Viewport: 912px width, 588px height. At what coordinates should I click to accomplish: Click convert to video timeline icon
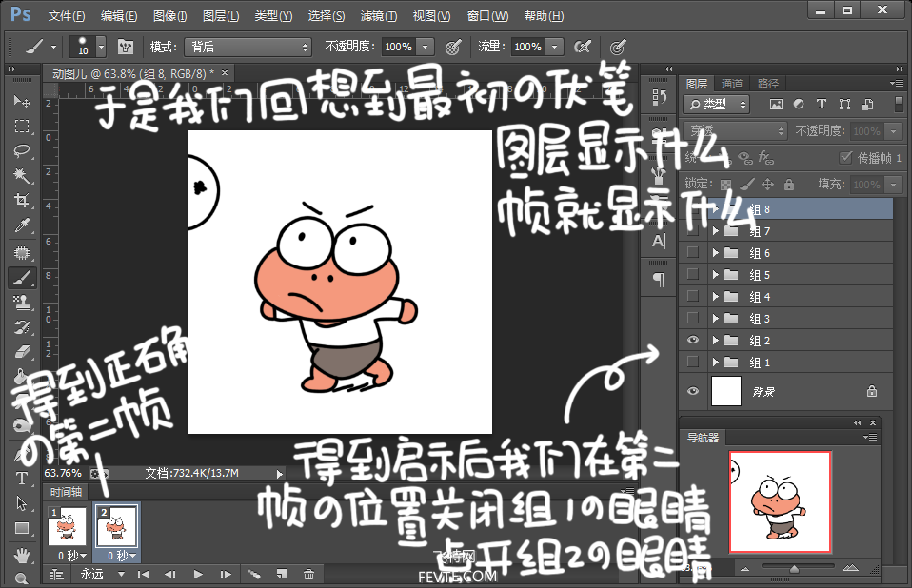tap(56, 574)
